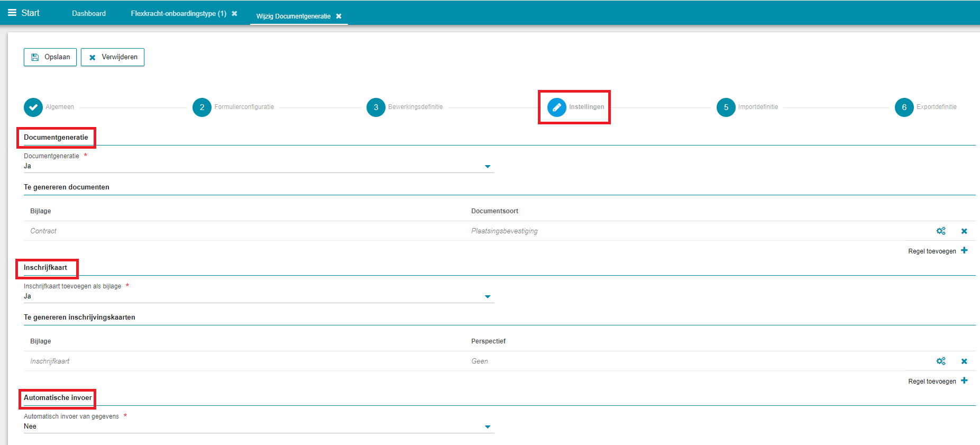Expand Inschrijfkaart toevoegen als bijlage dropdown
The image size is (980, 445).
click(x=487, y=297)
